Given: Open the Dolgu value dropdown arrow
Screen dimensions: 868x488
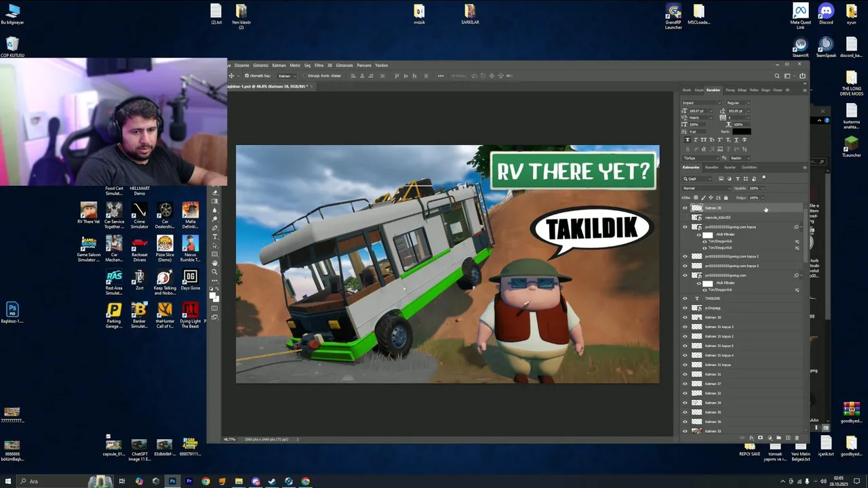Looking at the screenshot, I should point(763,198).
